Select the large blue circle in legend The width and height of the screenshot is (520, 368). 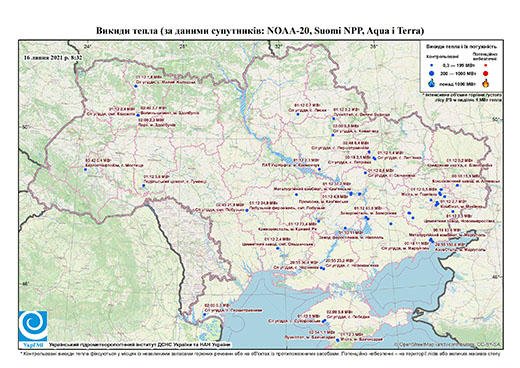[x=432, y=74]
